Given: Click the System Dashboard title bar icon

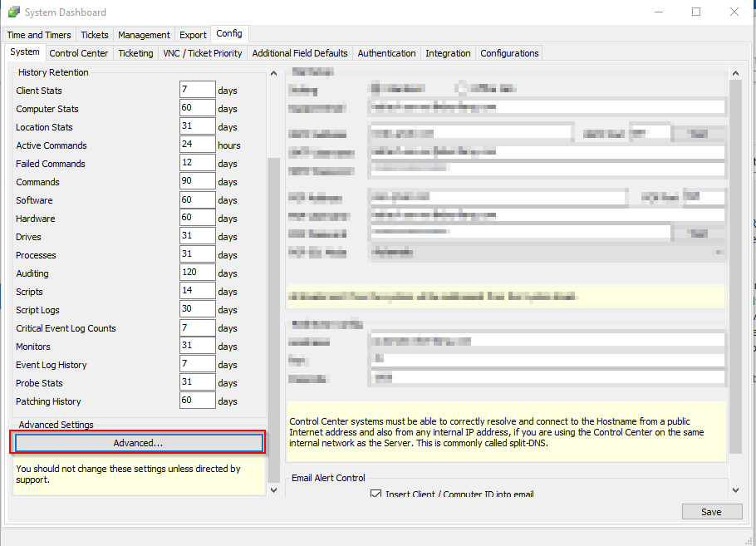Looking at the screenshot, I should [12, 12].
